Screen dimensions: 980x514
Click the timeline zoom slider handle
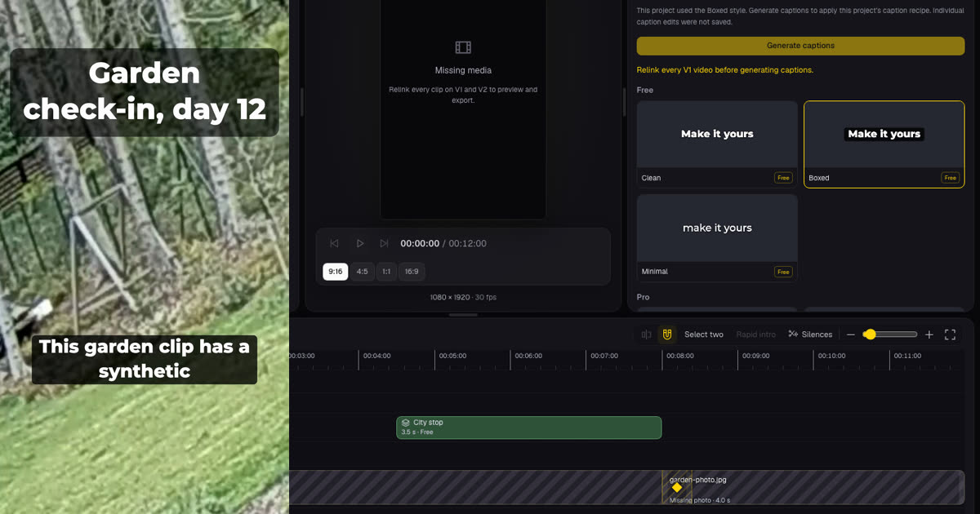870,335
